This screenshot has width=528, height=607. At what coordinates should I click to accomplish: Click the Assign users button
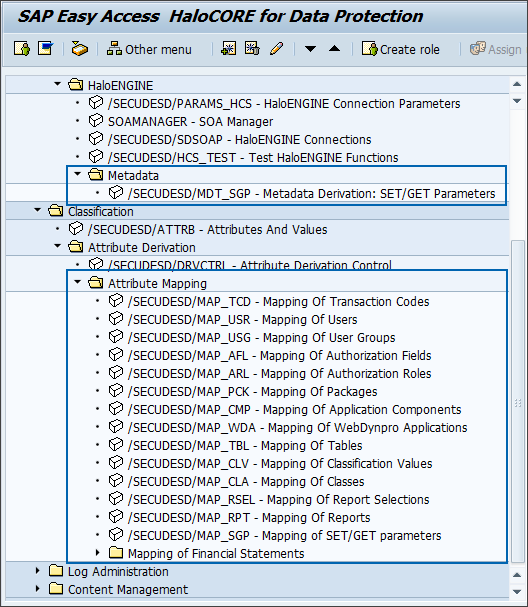click(x=496, y=50)
